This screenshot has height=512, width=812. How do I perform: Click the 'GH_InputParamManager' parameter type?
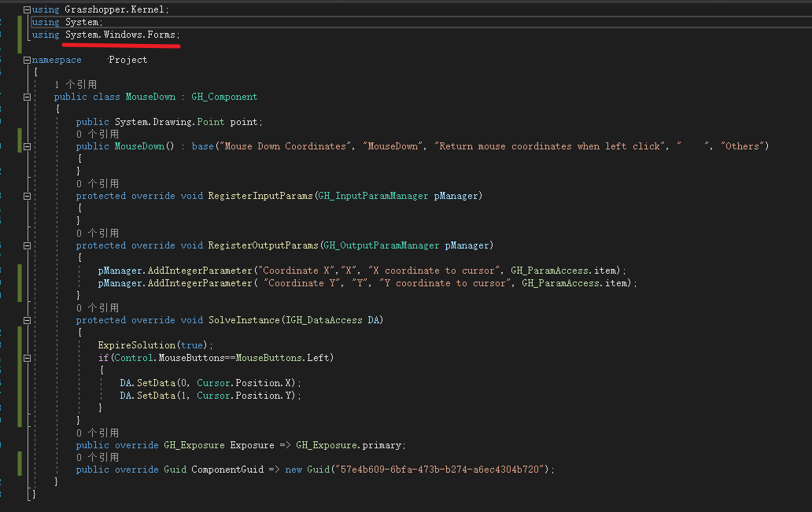coord(373,196)
